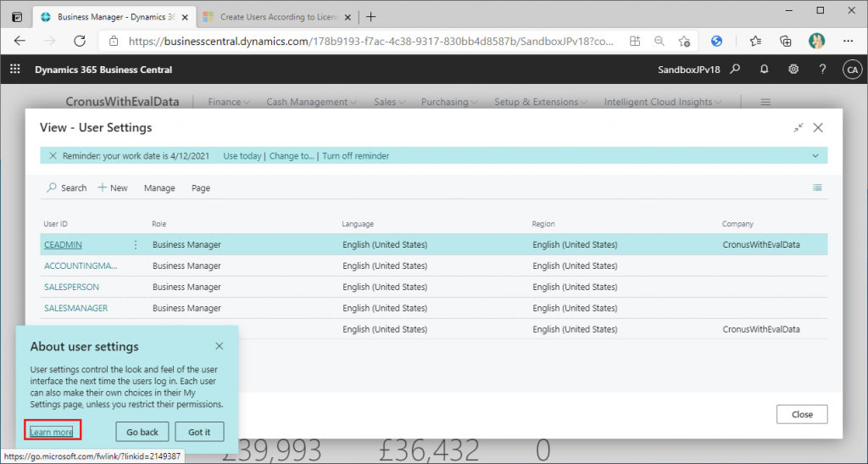Click the Go back button
The width and height of the screenshot is (868, 464).
[142, 432]
